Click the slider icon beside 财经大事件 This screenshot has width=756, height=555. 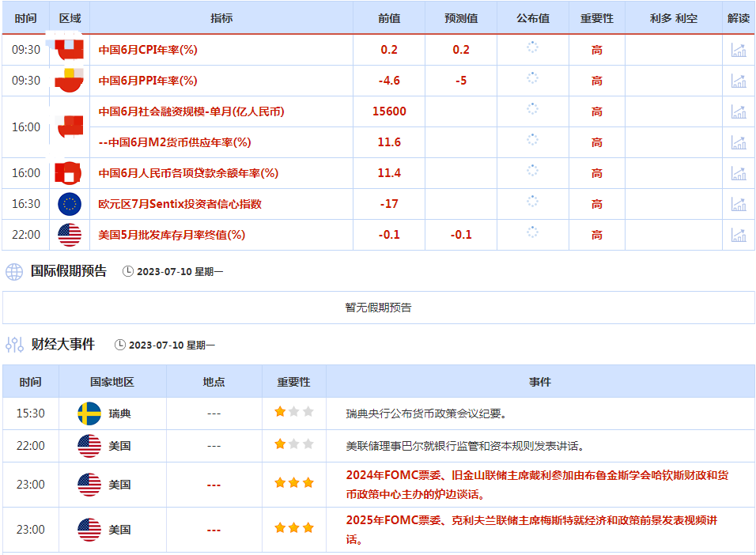[14, 345]
